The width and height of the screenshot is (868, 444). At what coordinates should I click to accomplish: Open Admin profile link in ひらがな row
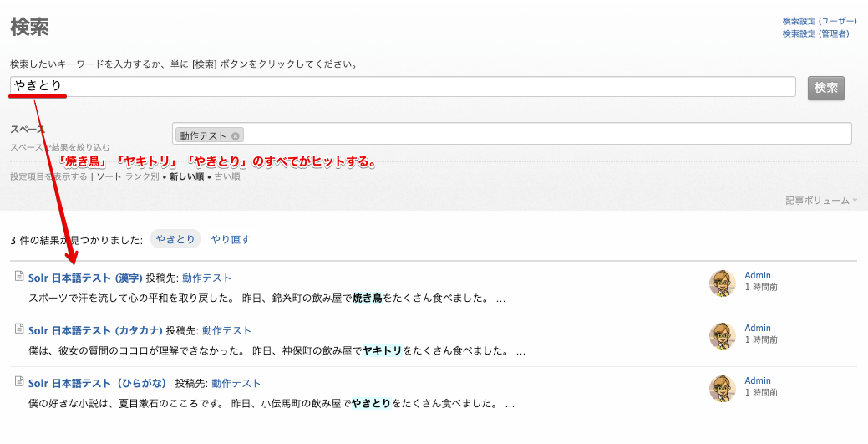(757, 380)
